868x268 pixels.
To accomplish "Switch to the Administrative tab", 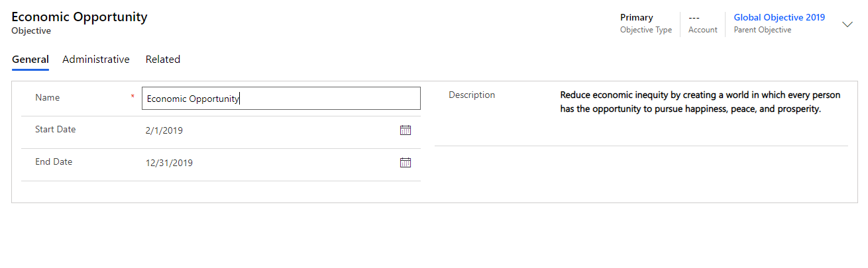I will click(x=96, y=60).
